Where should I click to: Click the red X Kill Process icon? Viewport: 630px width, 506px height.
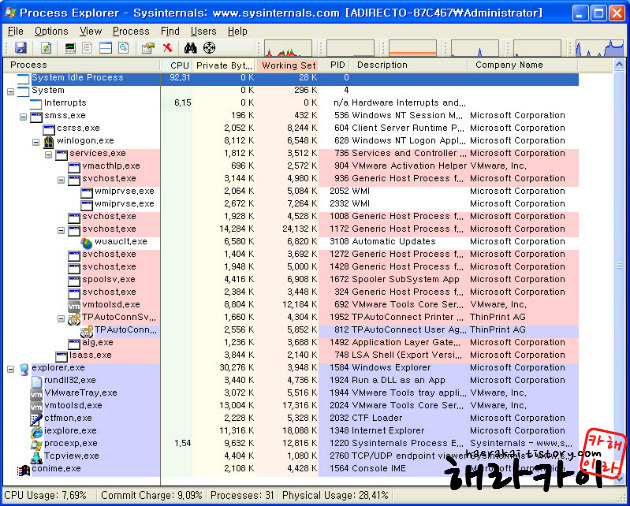click(x=168, y=47)
